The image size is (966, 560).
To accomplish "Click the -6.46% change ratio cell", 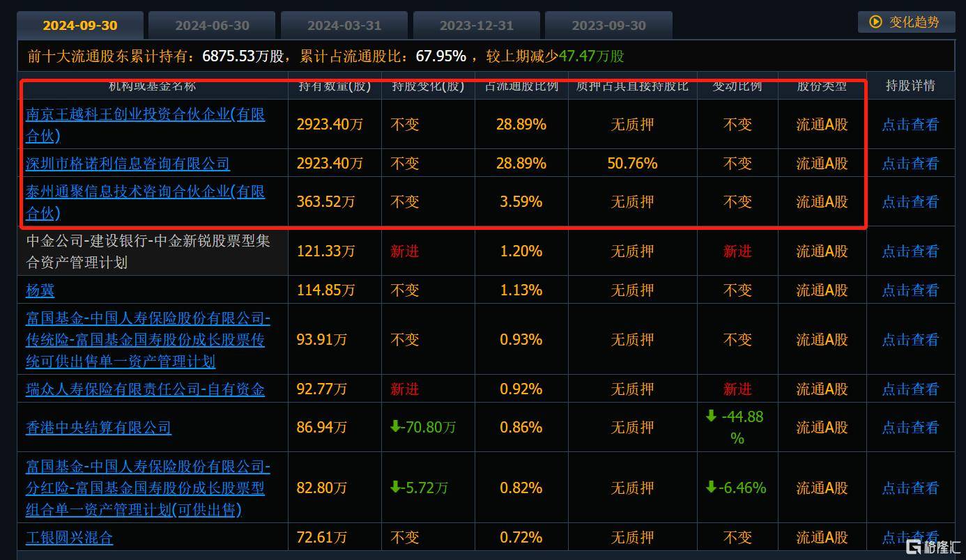I will pyautogui.click(x=736, y=488).
